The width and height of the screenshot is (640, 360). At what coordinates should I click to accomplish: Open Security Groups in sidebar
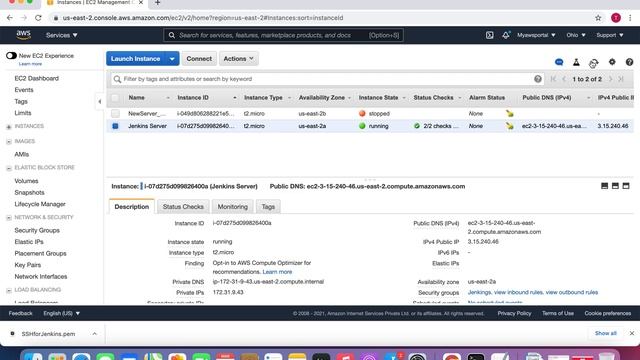coord(37,231)
